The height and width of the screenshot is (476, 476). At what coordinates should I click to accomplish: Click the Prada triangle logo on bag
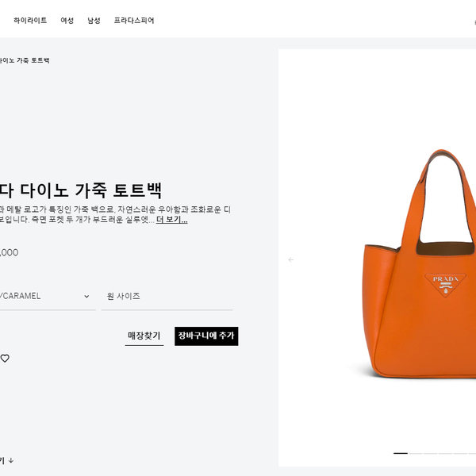[x=445, y=285]
